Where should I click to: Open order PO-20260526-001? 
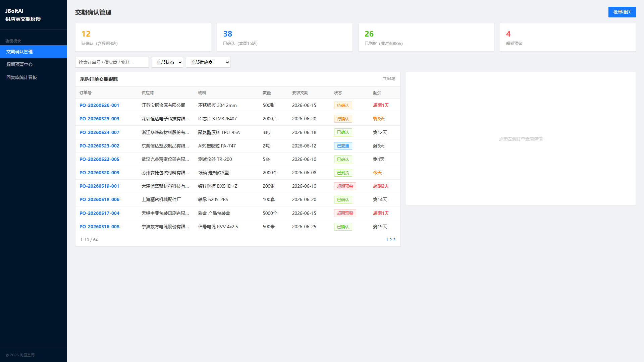(99, 105)
